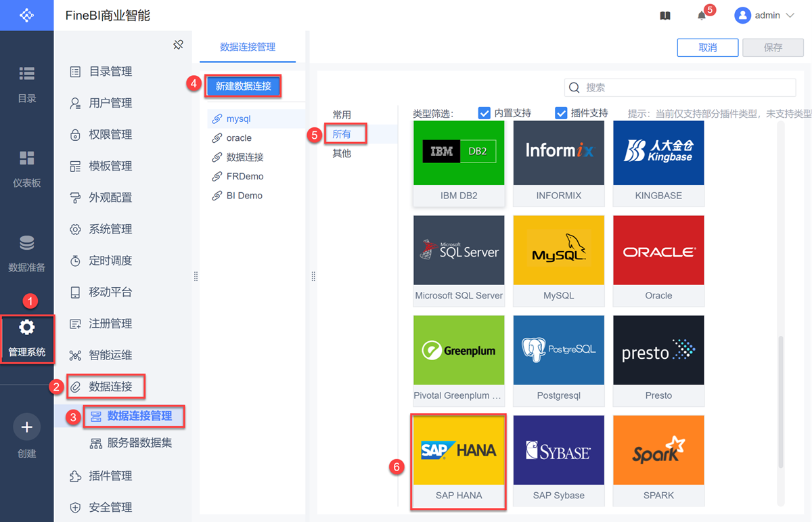Image resolution: width=812 pixels, height=522 pixels.
Task: Open 移动平台 menu item
Action: click(101, 292)
